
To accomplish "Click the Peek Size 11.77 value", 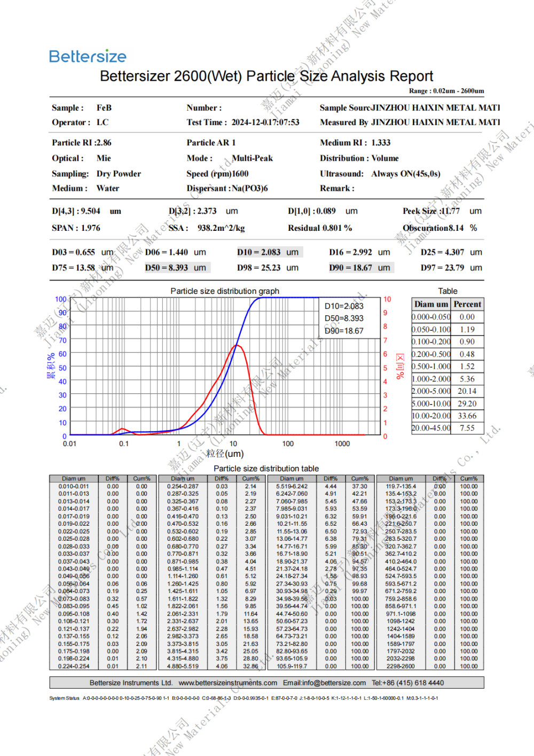I will point(450,211).
